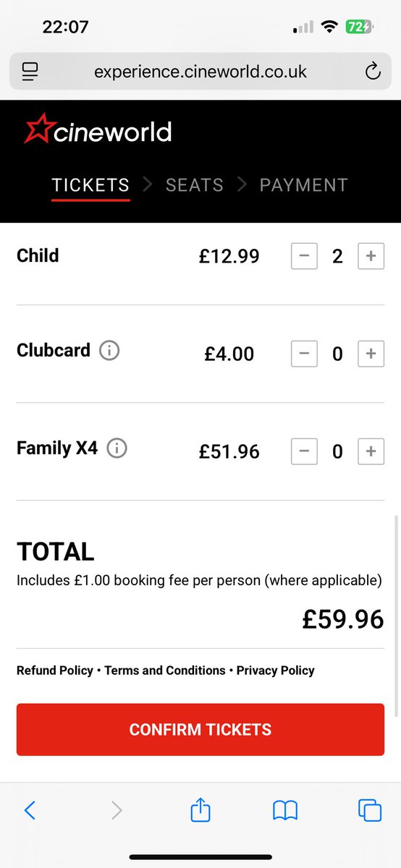This screenshot has height=868, width=401.
Task: Reload the page with the refresh icon
Action: (372, 71)
